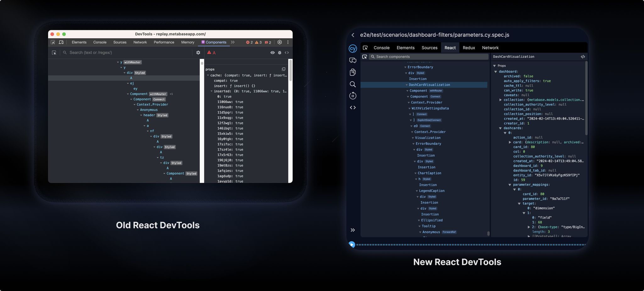Collapse the y withRouter tree node
This screenshot has width=644, height=291.
click(118, 62)
